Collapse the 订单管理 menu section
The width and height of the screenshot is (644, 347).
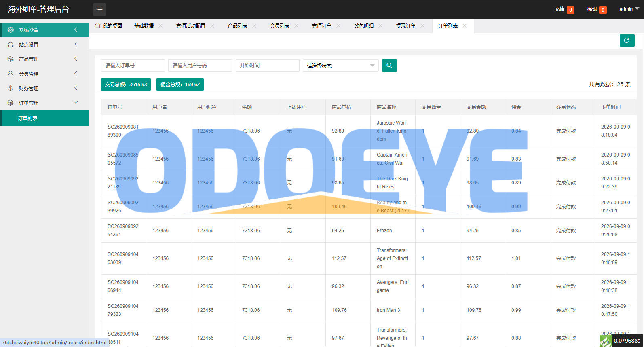tap(76, 103)
